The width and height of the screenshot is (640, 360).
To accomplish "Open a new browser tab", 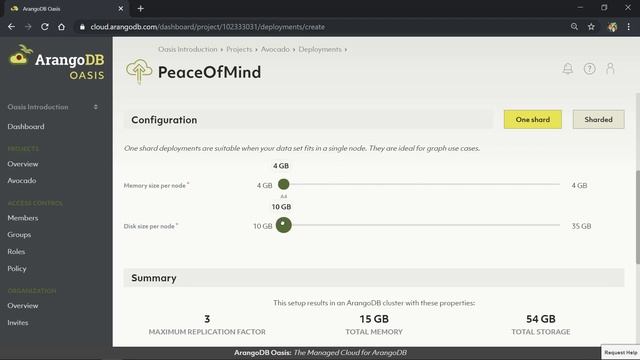I will click(140, 9).
